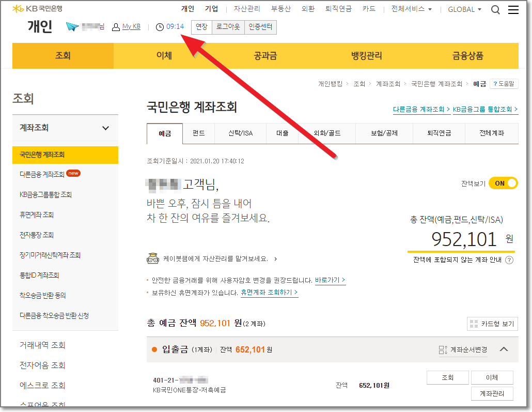Click the 로그아웃 button

click(x=228, y=27)
